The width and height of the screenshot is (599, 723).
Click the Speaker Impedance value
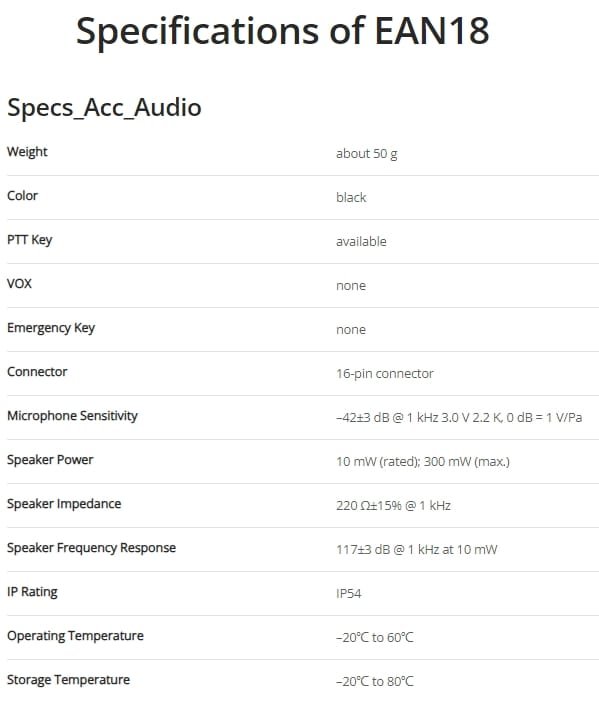(393, 505)
